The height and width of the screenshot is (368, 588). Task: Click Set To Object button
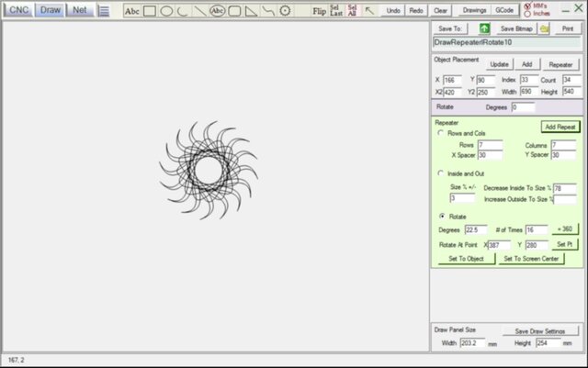click(466, 259)
